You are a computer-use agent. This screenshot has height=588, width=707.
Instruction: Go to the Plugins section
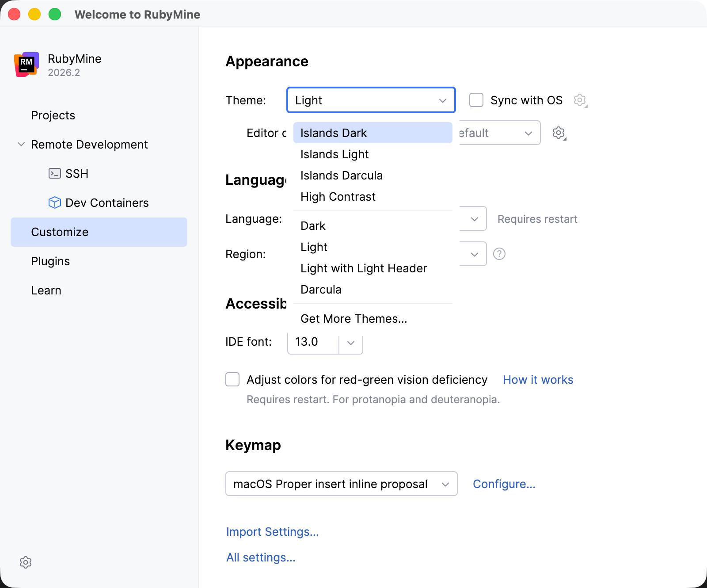coord(99,261)
